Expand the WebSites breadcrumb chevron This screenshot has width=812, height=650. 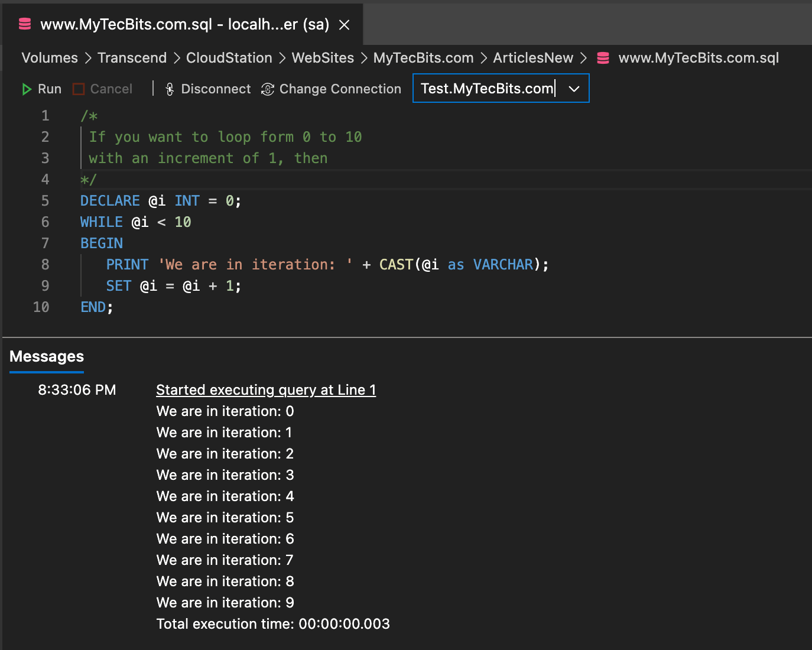tap(364, 58)
